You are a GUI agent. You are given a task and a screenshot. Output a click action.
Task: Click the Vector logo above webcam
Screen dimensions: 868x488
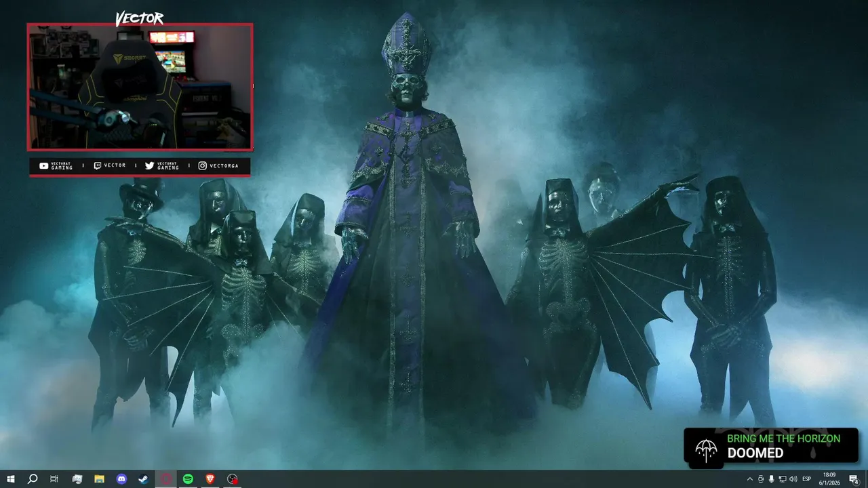pos(140,18)
